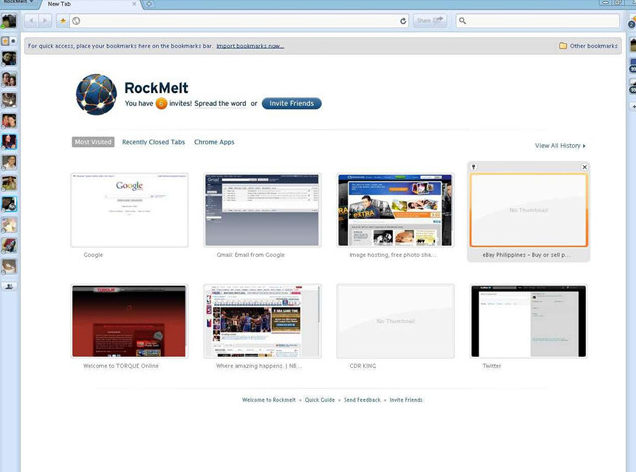This screenshot has height=472, width=636.
Task: Open View All History
Action: [560, 146]
